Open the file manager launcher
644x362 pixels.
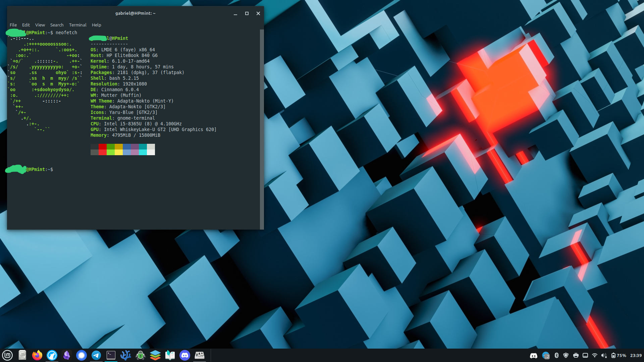coord(22,355)
